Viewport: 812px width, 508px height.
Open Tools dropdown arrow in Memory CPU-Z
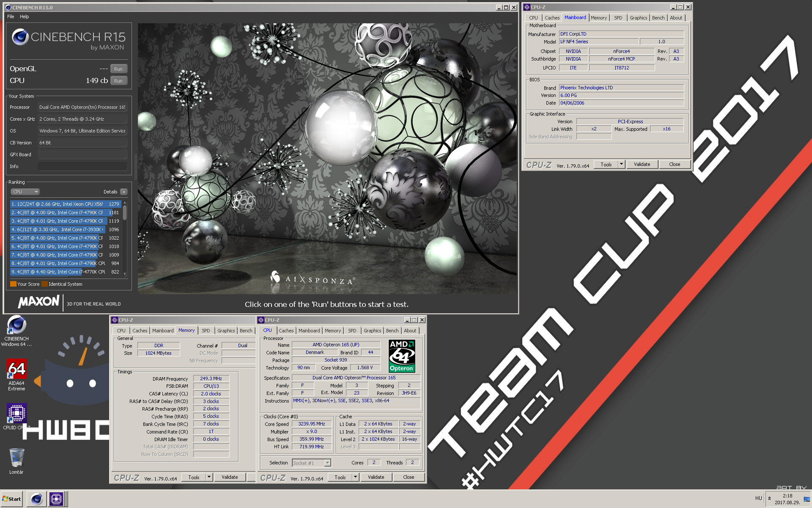(x=209, y=477)
